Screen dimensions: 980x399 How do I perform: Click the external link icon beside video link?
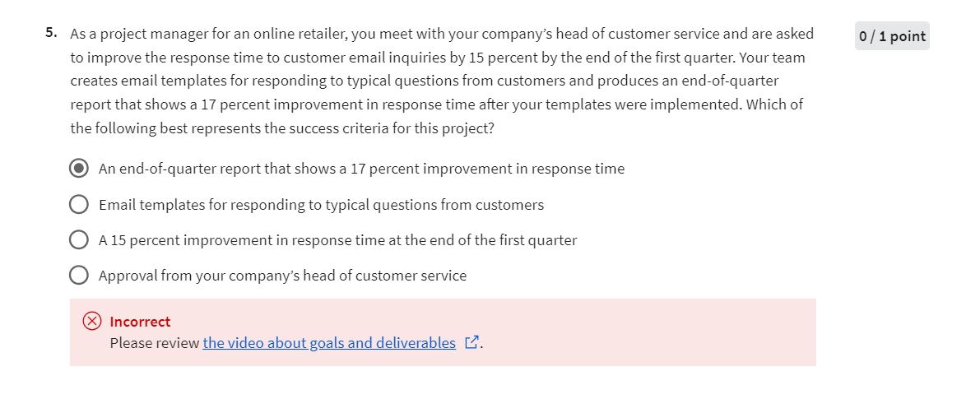point(471,343)
